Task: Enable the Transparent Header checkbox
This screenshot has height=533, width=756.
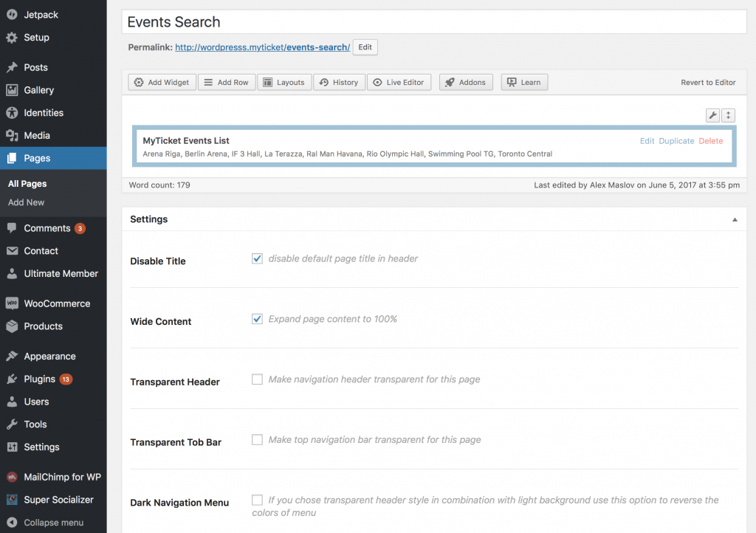Action: (257, 379)
